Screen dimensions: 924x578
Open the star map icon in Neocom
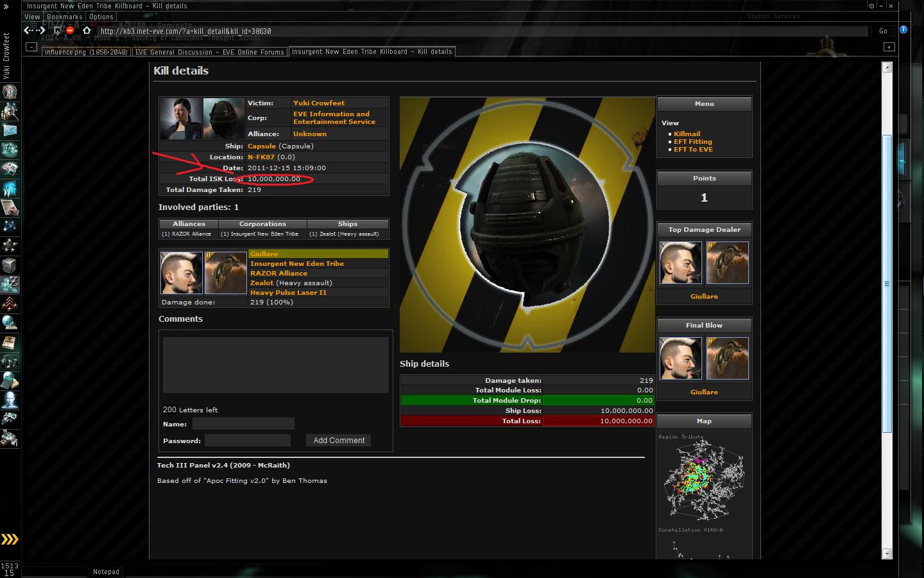pyautogui.click(x=10, y=226)
